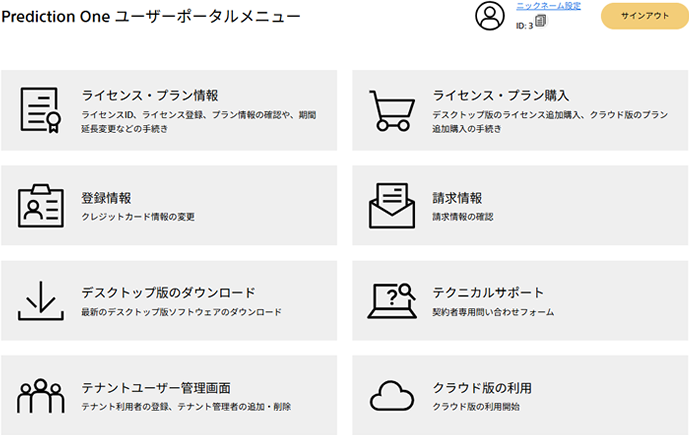Open デスクトップ版のダウンロード title
The height and width of the screenshot is (435, 689).
pos(168,293)
